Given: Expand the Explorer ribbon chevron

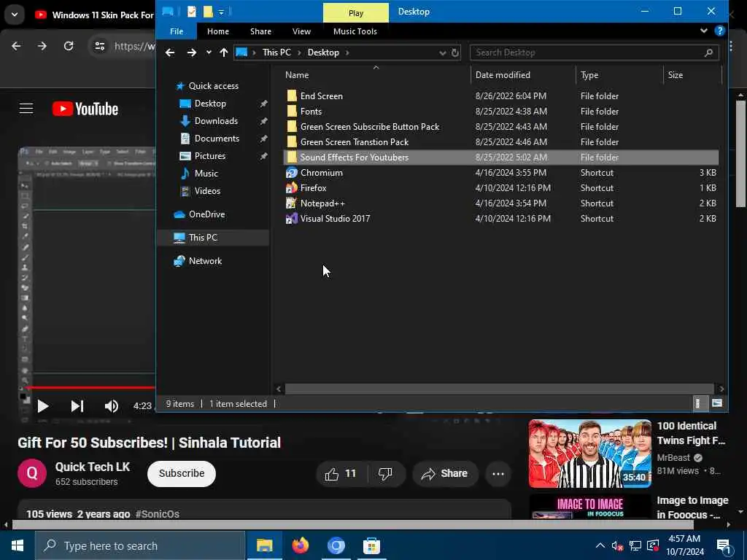Looking at the screenshot, I should (704, 31).
